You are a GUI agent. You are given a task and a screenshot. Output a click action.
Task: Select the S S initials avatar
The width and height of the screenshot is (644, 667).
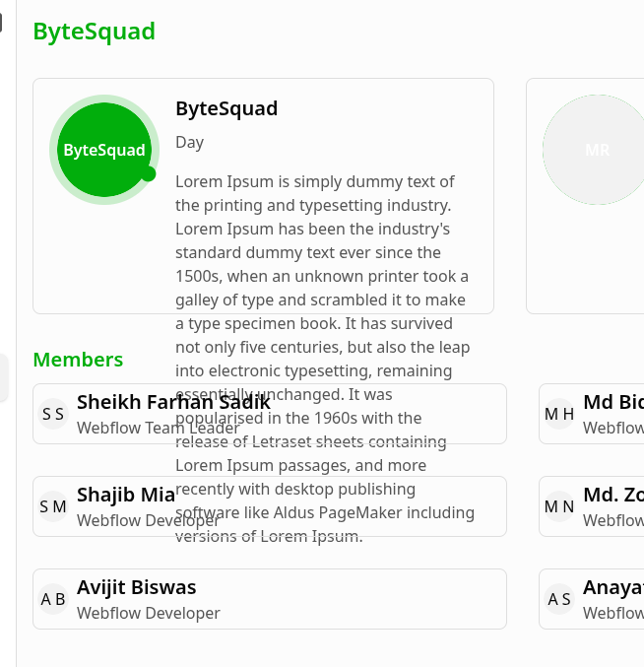(53, 414)
